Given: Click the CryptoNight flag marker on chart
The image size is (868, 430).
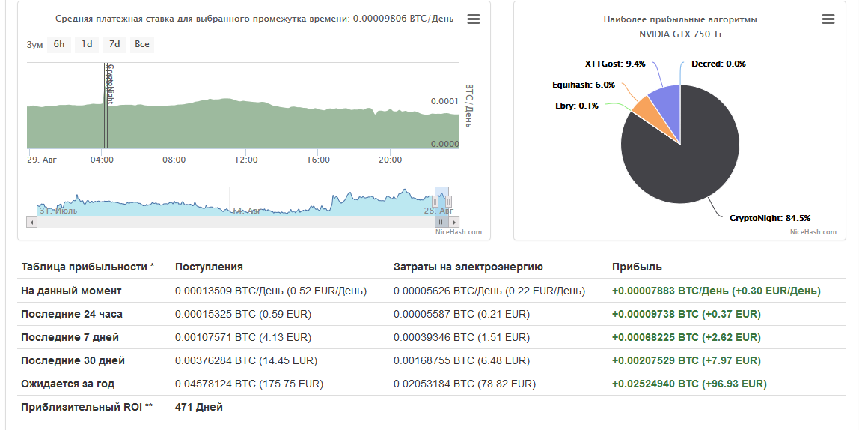Looking at the screenshot, I should pos(110,82).
